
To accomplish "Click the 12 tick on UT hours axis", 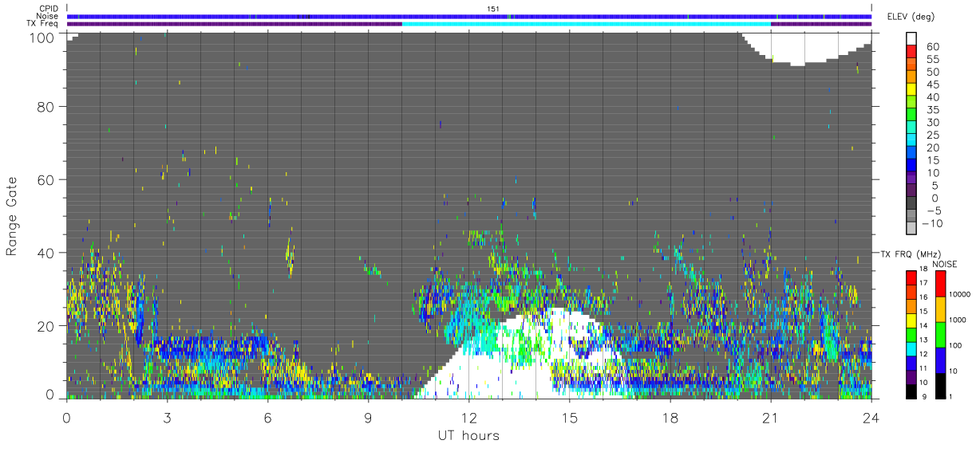I will point(468,416).
